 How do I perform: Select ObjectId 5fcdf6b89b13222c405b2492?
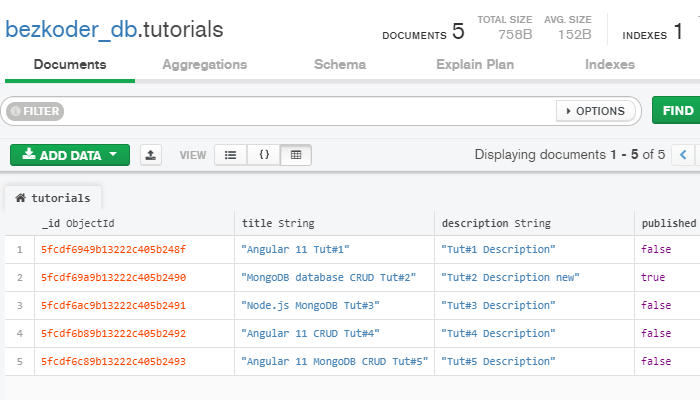[x=113, y=333]
